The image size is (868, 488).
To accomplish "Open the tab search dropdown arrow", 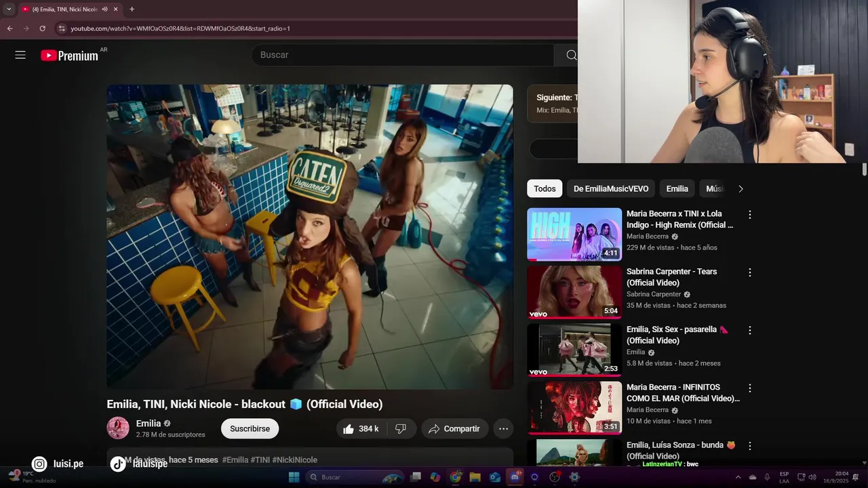I will pos(9,9).
